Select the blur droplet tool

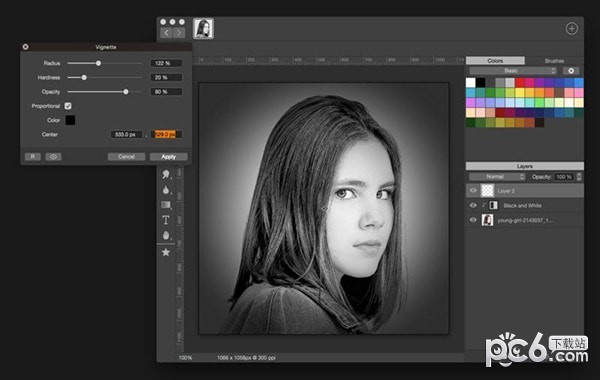pos(166,190)
